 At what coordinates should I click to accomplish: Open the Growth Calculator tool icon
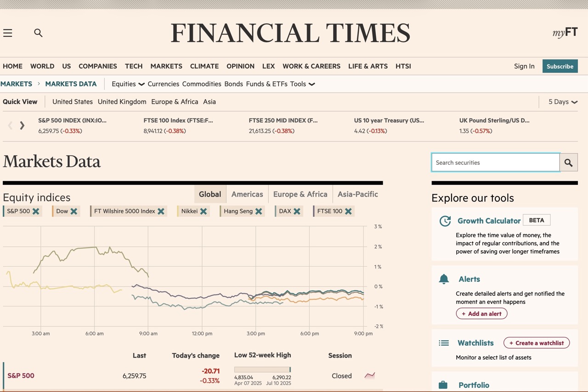point(445,221)
